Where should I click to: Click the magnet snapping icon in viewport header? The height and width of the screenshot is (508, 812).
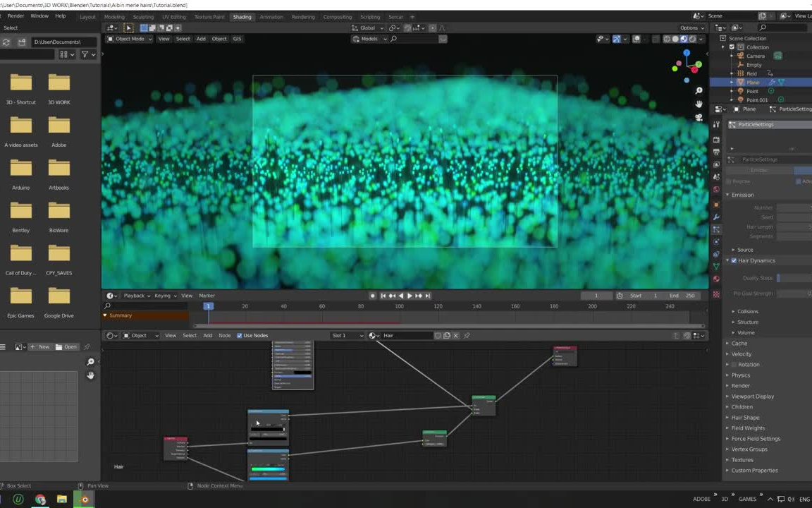click(x=392, y=28)
